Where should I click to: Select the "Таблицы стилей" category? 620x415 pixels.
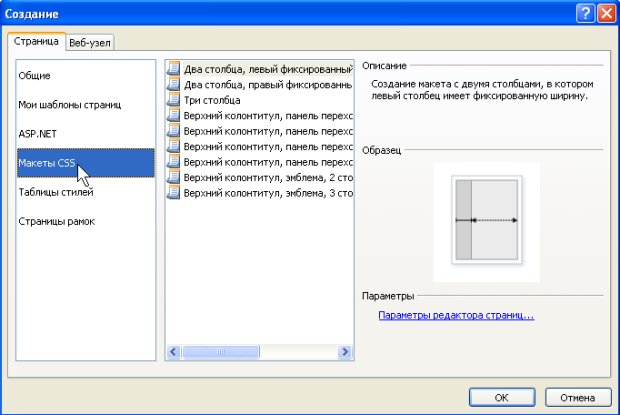[x=56, y=192]
